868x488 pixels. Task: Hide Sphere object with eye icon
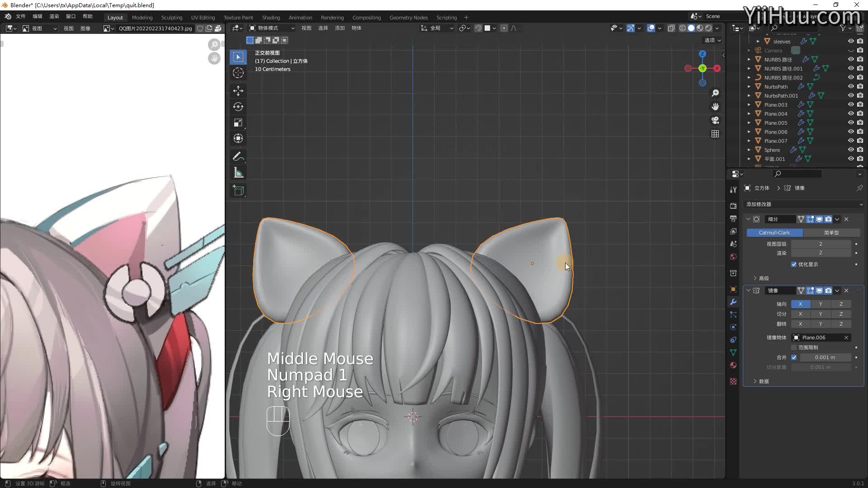851,150
